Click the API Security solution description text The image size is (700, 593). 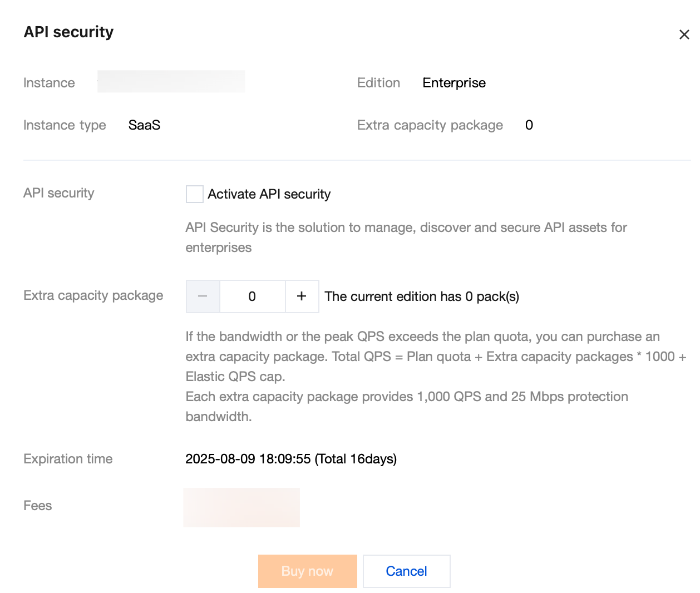[406, 237]
